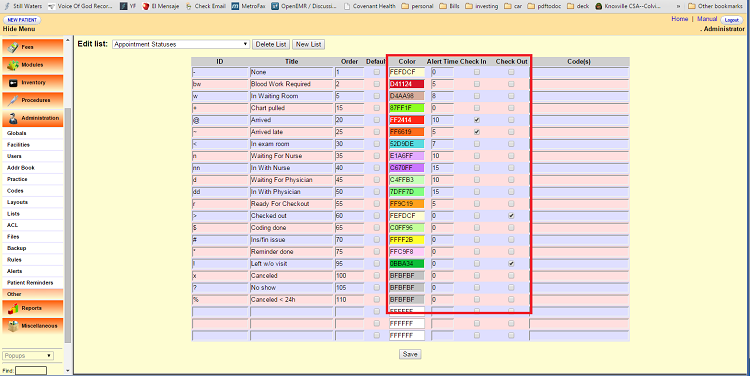The width and height of the screenshot is (750, 376).
Task: Tick Check Out for Canceled row
Action: (x=511, y=276)
